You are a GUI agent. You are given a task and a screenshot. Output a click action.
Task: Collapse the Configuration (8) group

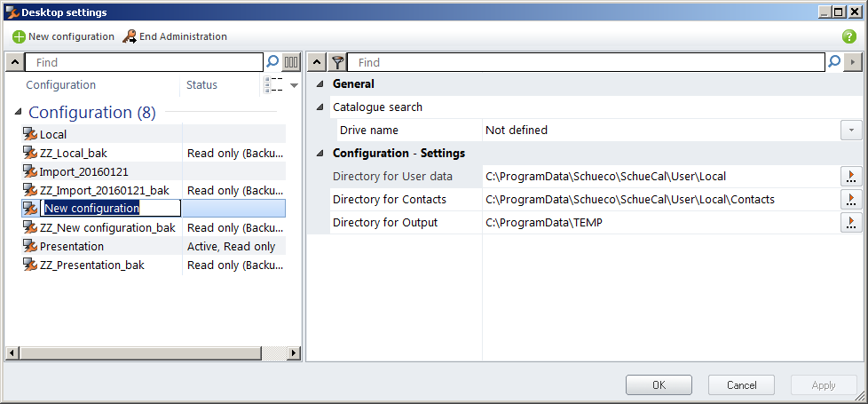(x=19, y=113)
